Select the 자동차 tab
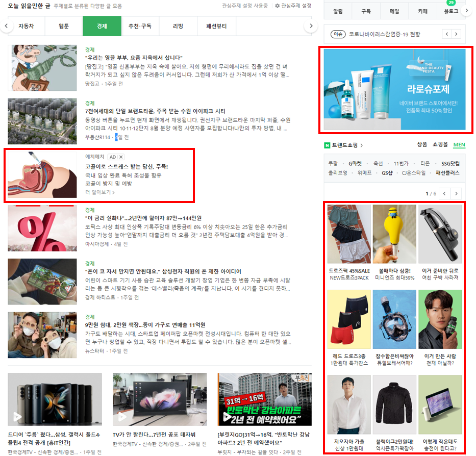Screen dimensions: 476x456 tap(26, 26)
